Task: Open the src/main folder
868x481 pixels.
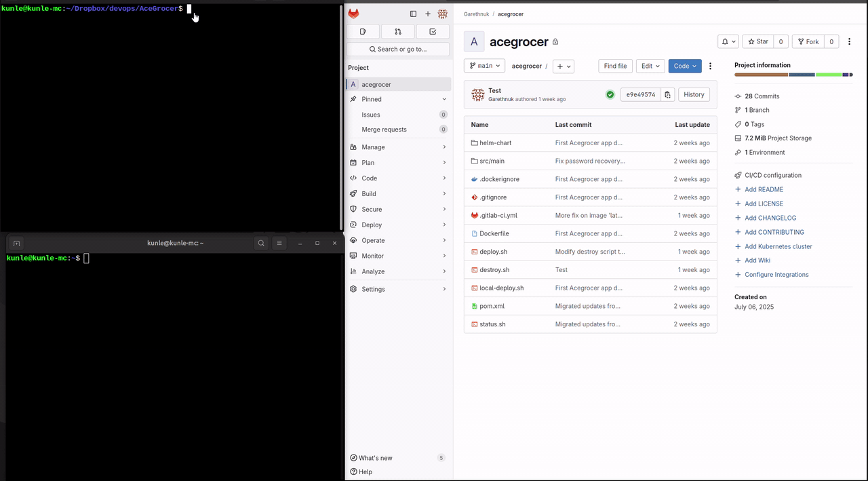Action: pos(492,161)
